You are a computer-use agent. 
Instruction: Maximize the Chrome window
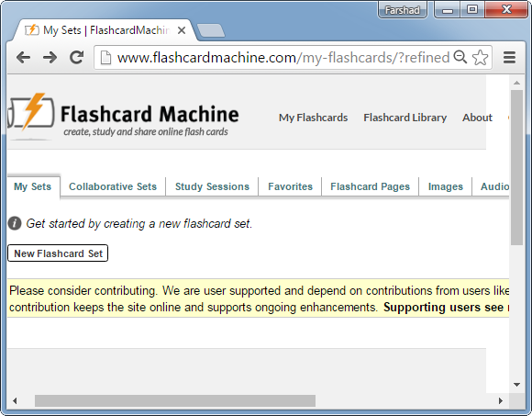pyautogui.click(x=472, y=10)
